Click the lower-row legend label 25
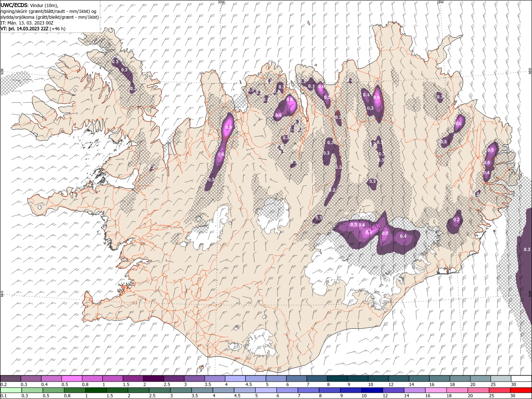Viewport: 532px width, 399px height. point(492,396)
